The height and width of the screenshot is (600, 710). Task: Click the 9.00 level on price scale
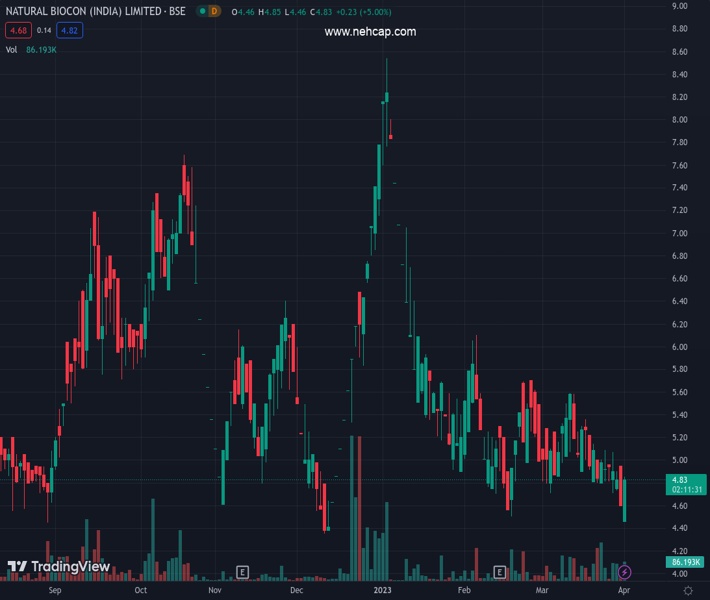coord(680,6)
